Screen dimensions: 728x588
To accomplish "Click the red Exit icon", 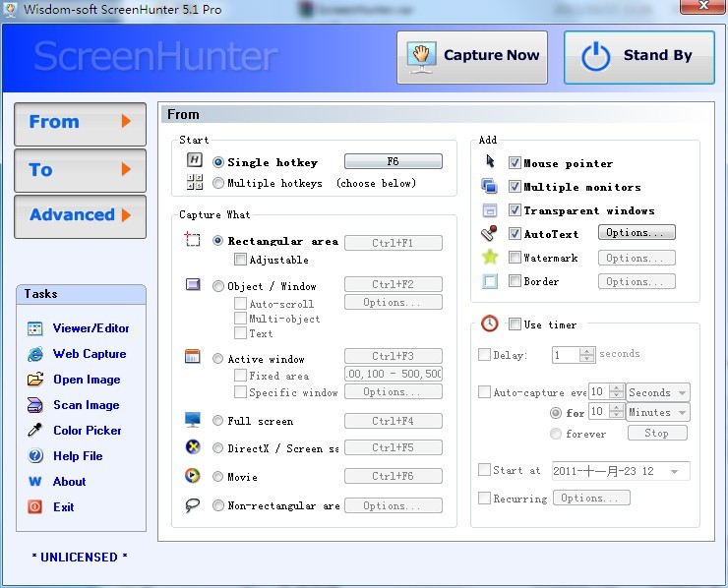I will [35, 507].
